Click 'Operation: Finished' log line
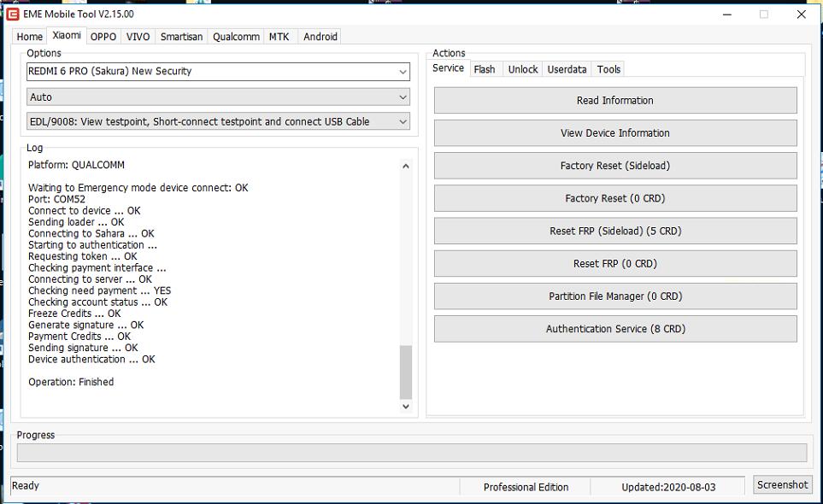 tap(71, 382)
